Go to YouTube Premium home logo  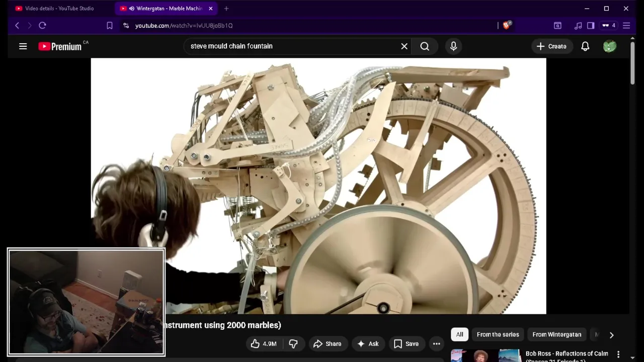coord(60,46)
